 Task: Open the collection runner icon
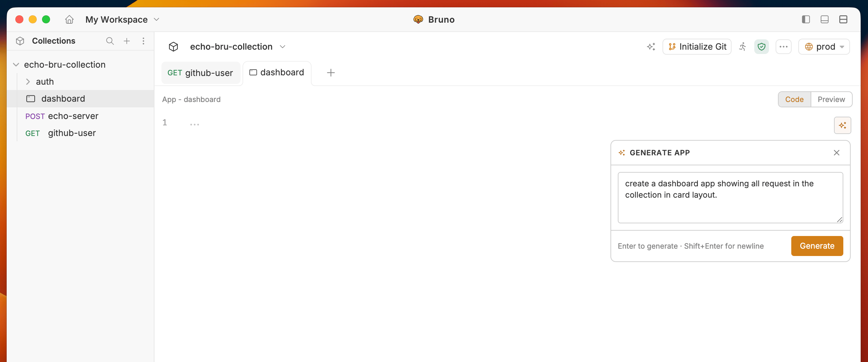click(743, 46)
